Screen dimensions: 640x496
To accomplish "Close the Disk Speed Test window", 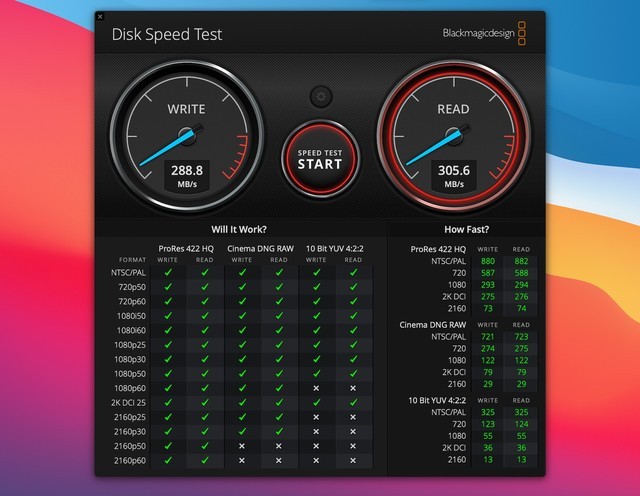I will pyautogui.click(x=100, y=16).
